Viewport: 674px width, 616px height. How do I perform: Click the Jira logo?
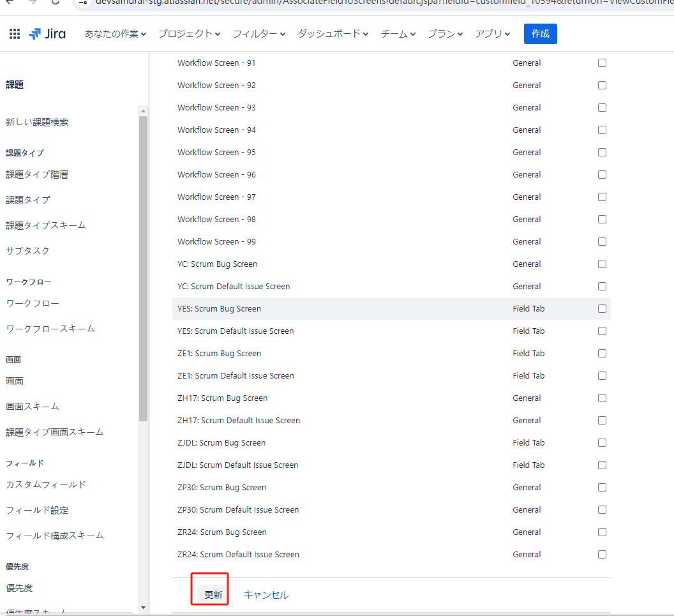coord(47,34)
